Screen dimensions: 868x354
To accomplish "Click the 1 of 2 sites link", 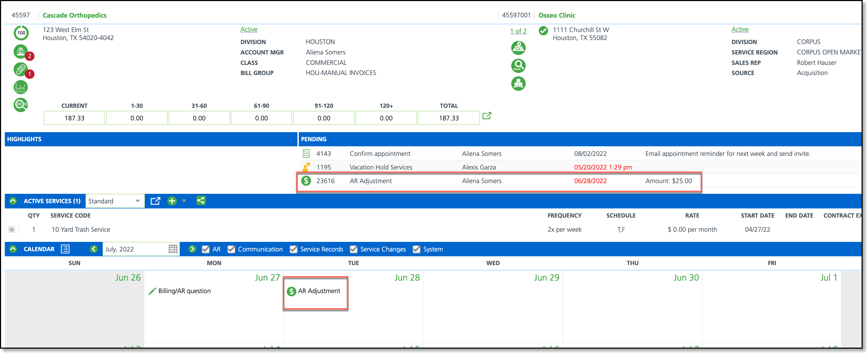I will point(518,31).
